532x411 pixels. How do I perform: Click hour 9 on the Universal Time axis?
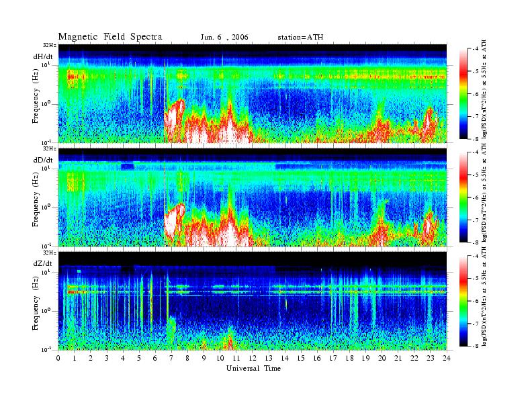pyautogui.click(x=204, y=358)
